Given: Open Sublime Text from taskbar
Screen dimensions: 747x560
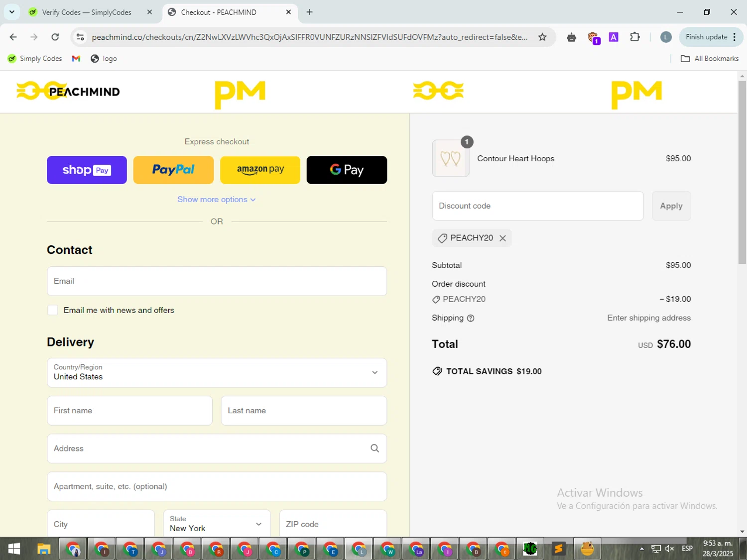Looking at the screenshot, I should 559,549.
